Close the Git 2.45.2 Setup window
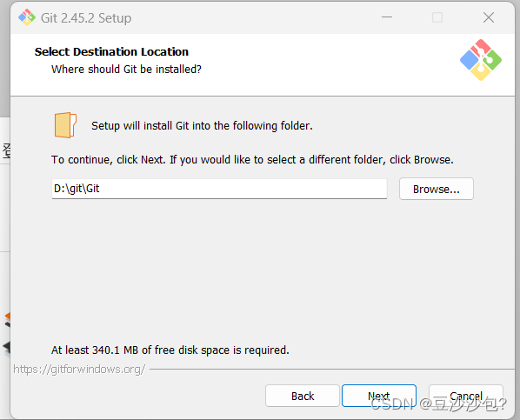The image size is (520, 420). pyautogui.click(x=489, y=17)
